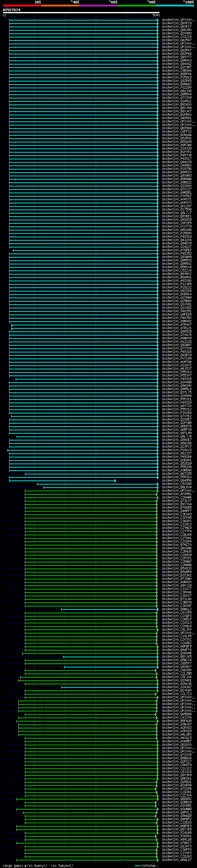Select the UniRef100_Q96528 label

point(177,332)
